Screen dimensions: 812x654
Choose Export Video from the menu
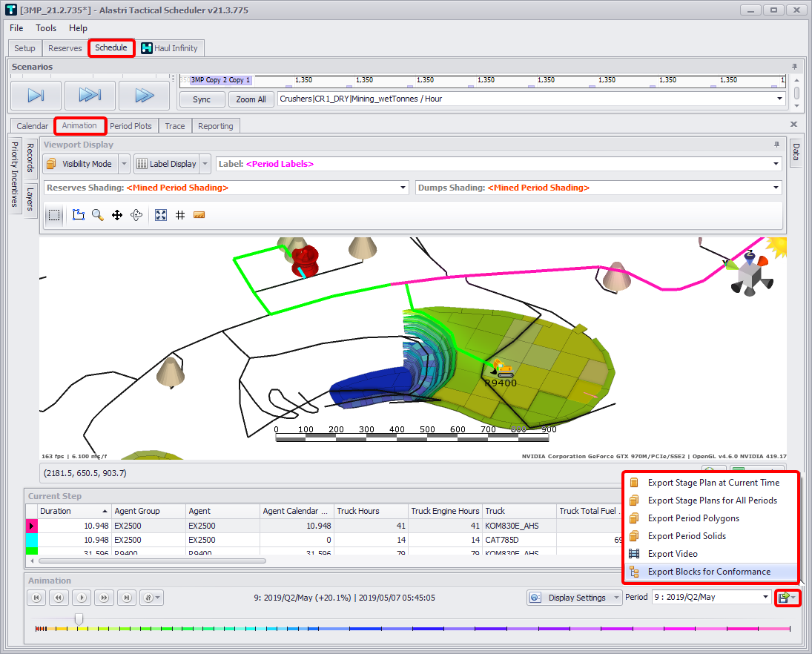(673, 554)
